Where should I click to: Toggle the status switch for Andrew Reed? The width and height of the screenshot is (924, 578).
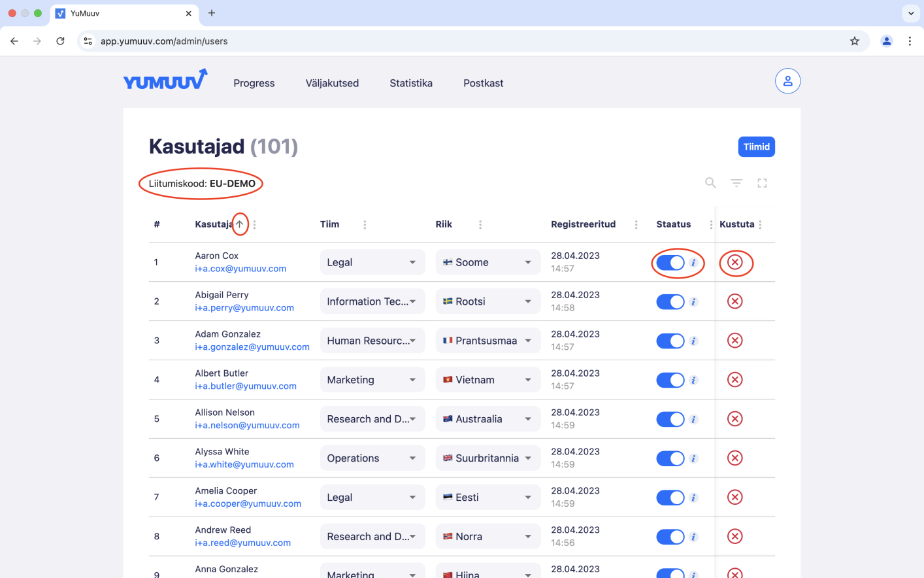(x=670, y=537)
